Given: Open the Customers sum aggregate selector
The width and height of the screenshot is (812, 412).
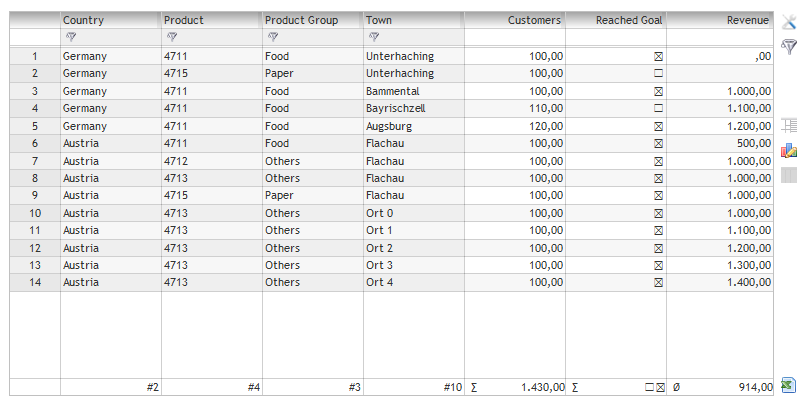Looking at the screenshot, I should tap(474, 387).
